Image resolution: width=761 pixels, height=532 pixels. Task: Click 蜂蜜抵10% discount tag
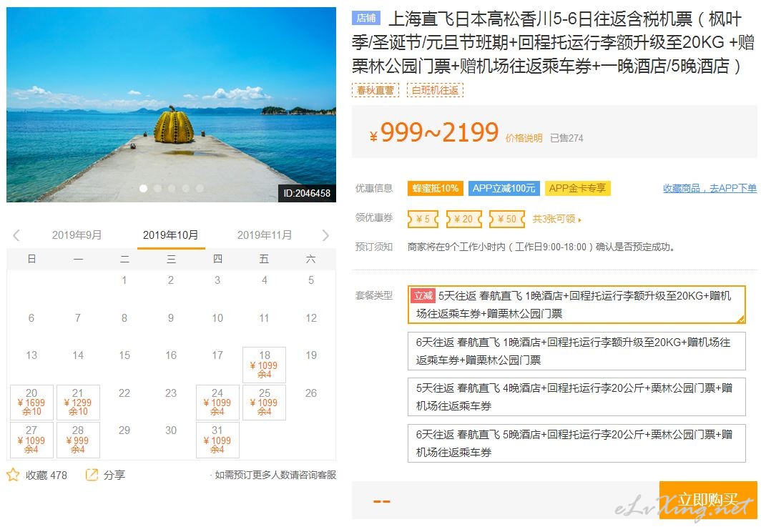point(436,188)
